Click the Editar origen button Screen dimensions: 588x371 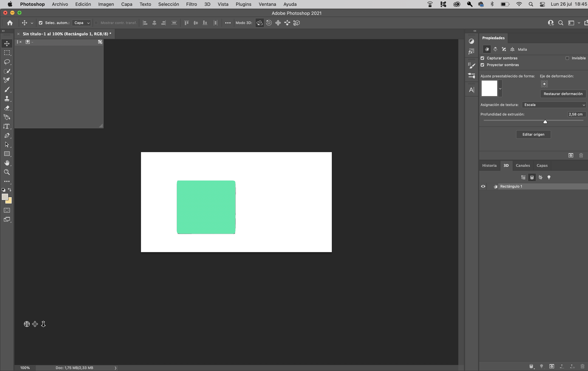click(534, 134)
